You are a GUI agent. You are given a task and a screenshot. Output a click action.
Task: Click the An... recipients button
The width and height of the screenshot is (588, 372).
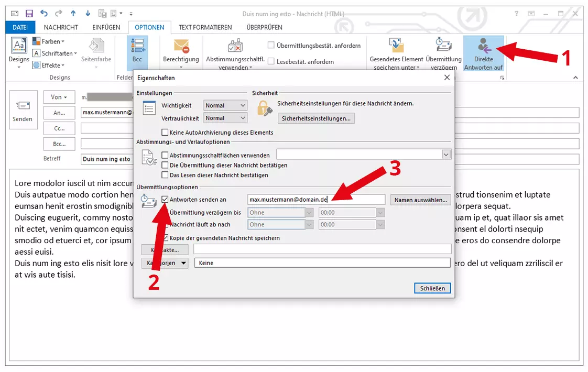pos(59,113)
